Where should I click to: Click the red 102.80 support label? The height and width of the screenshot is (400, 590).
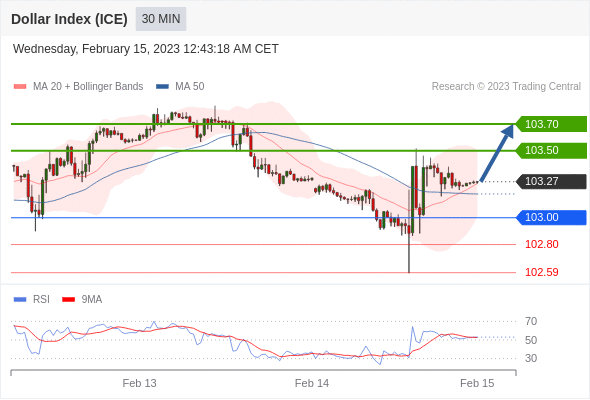541,244
